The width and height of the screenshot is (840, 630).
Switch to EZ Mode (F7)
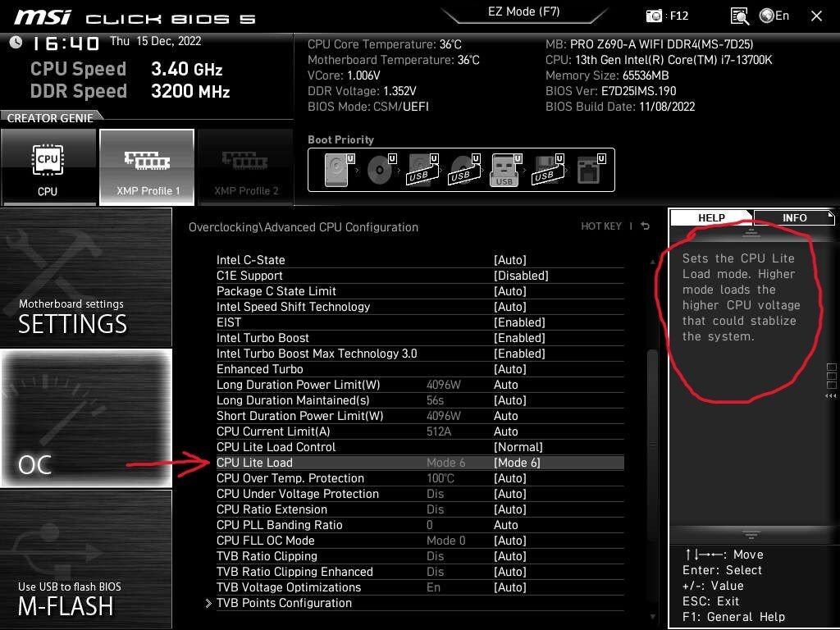(523, 11)
